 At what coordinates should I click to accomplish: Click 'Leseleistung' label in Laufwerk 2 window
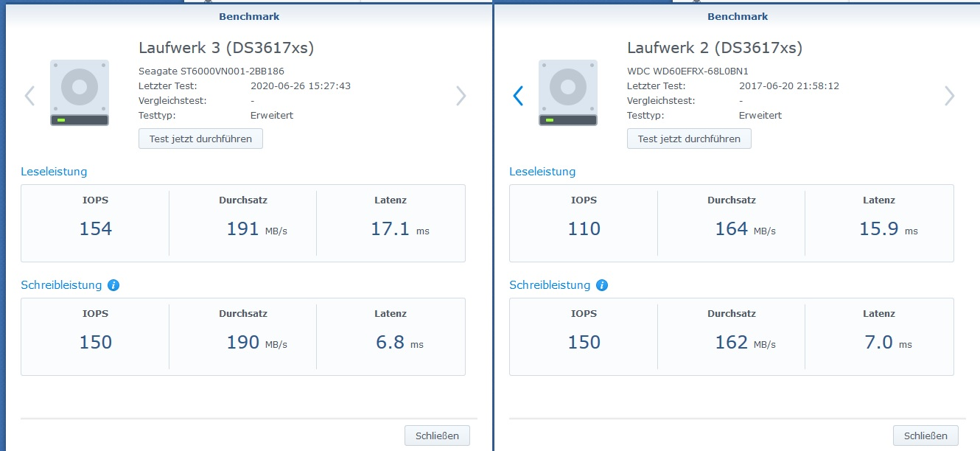542,172
